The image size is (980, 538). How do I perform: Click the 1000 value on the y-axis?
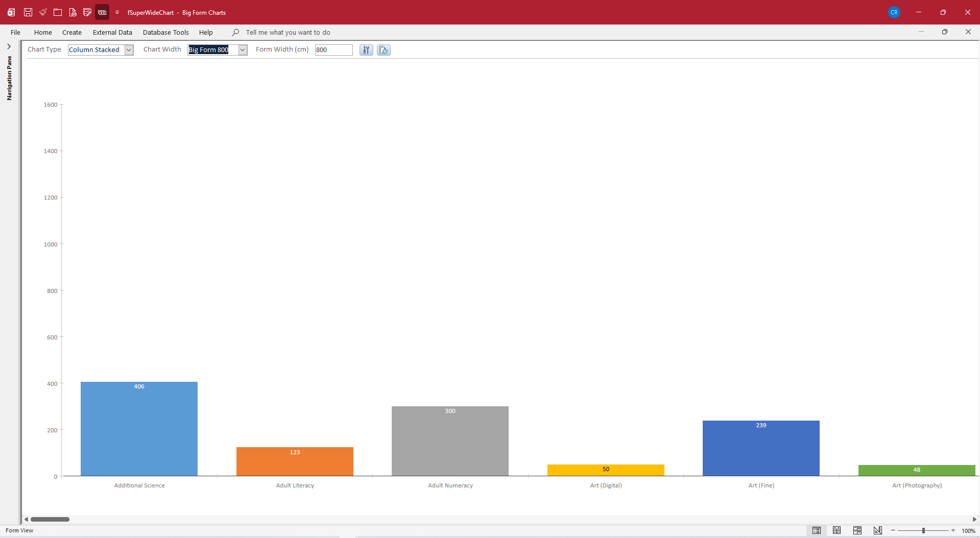point(51,244)
